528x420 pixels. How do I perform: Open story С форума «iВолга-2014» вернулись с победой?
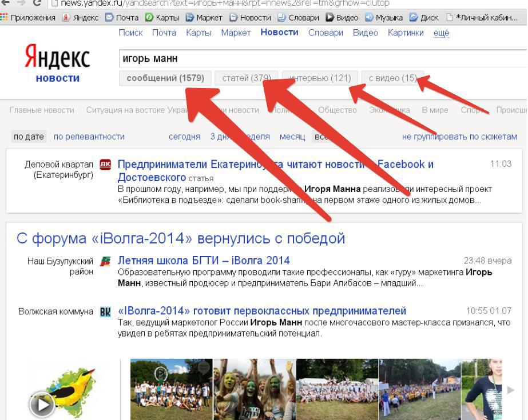181,238
